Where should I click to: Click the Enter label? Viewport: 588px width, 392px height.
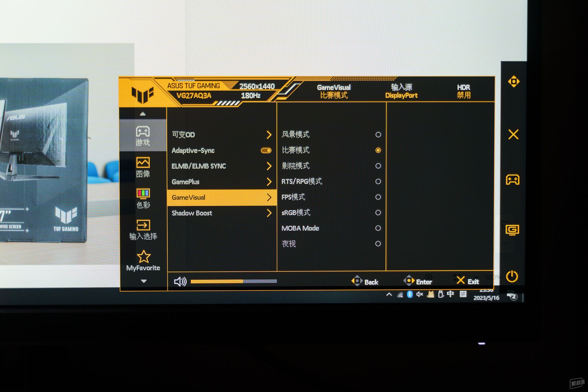click(x=424, y=282)
